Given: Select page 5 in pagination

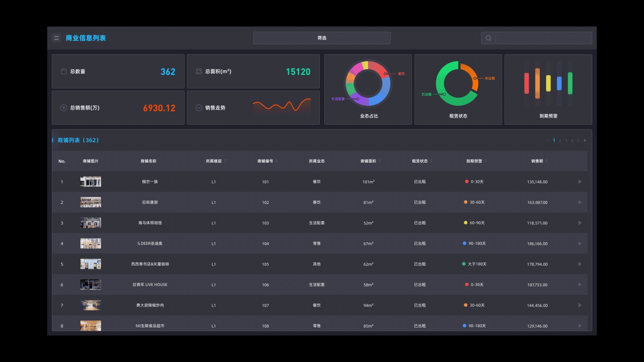Looking at the screenshot, I should coord(578,140).
